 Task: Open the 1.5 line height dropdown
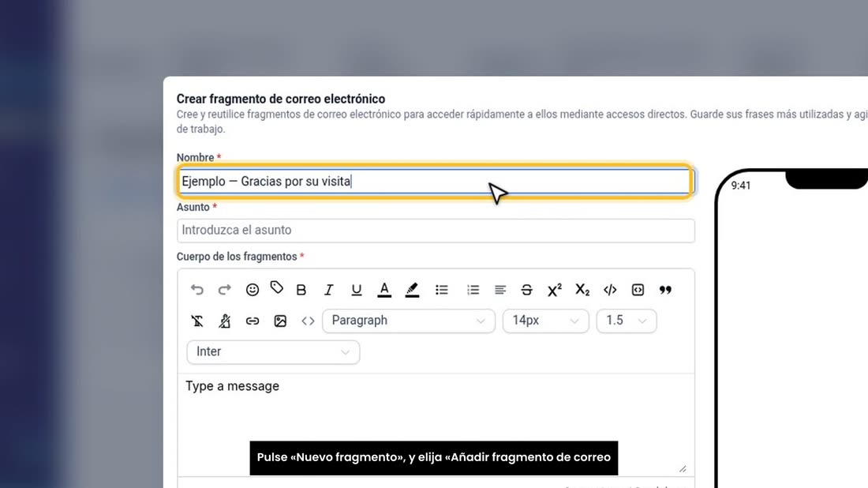(627, 321)
